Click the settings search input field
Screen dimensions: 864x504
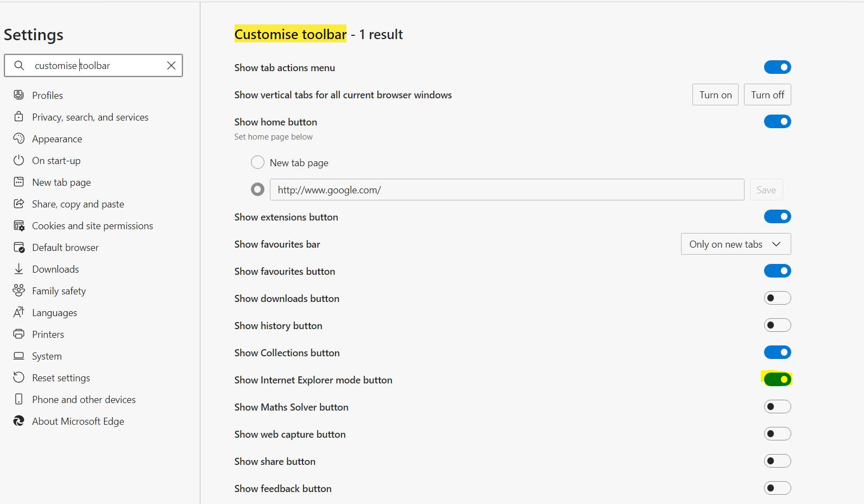93,66
